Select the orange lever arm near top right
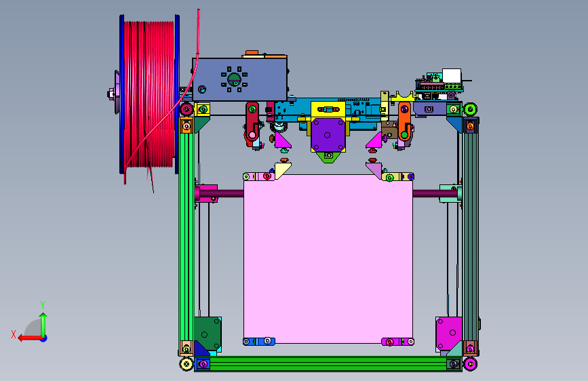The image size is (588, 381). [404, 121]
